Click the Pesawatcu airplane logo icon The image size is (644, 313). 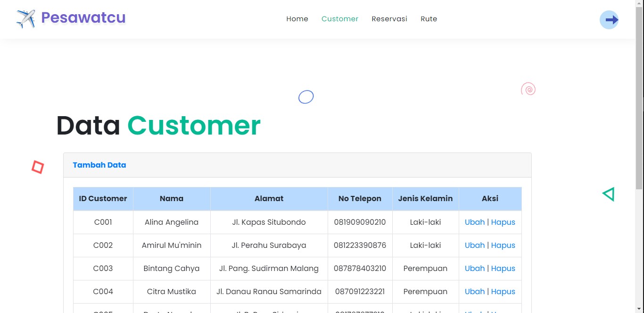pyautogui.click(x=26, y=19)
